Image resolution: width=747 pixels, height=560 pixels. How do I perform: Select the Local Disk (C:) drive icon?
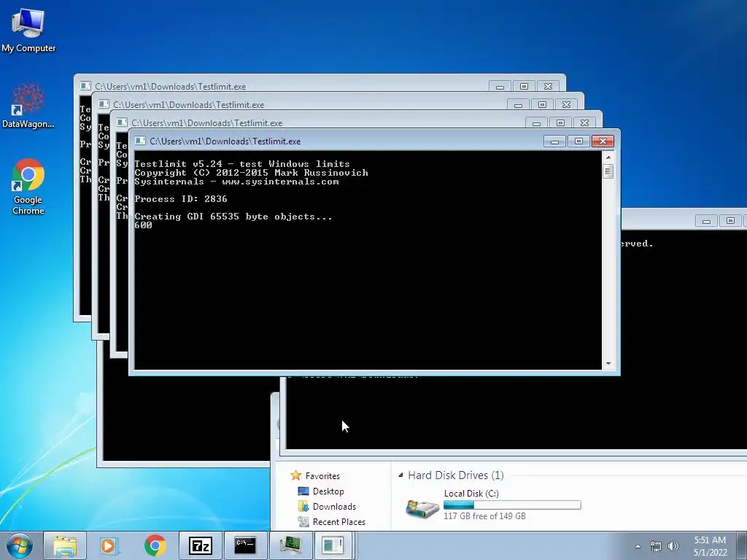point(422,508)
